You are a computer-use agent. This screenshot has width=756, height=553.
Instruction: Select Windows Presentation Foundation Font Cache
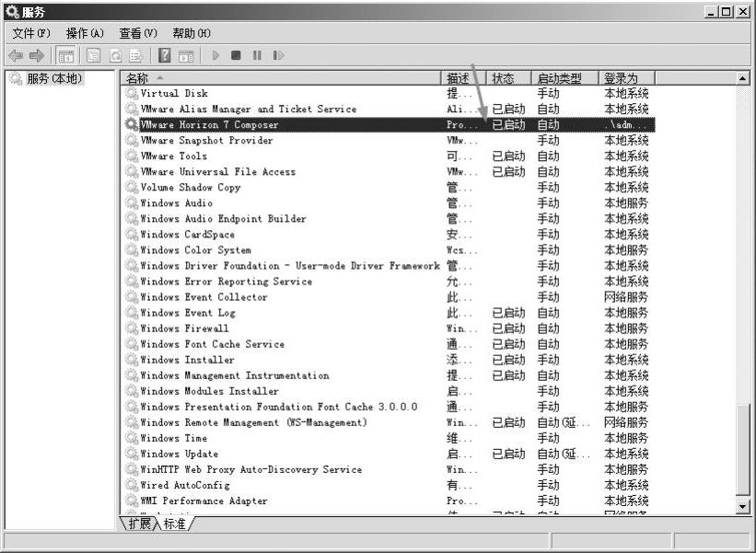[388, 407]
